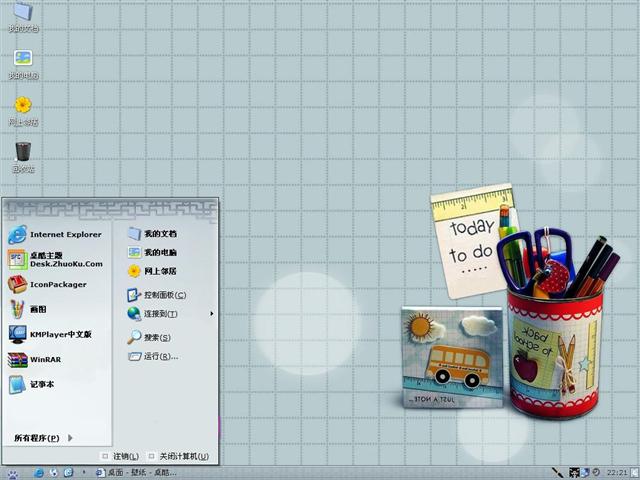This screenshot has width=640, height=480.
Task: Switch to the 桌面 - 壁纸 taskbar window
Action: coord(136,473)
